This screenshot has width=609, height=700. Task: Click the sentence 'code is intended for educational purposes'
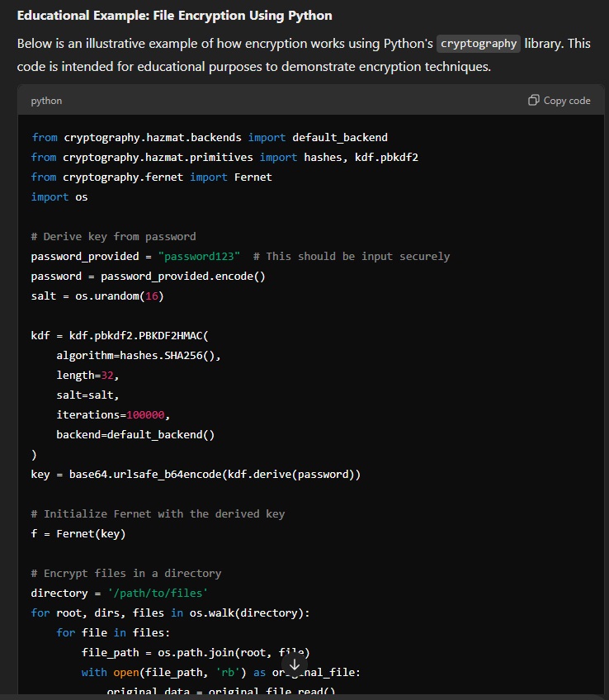[254, 67]
